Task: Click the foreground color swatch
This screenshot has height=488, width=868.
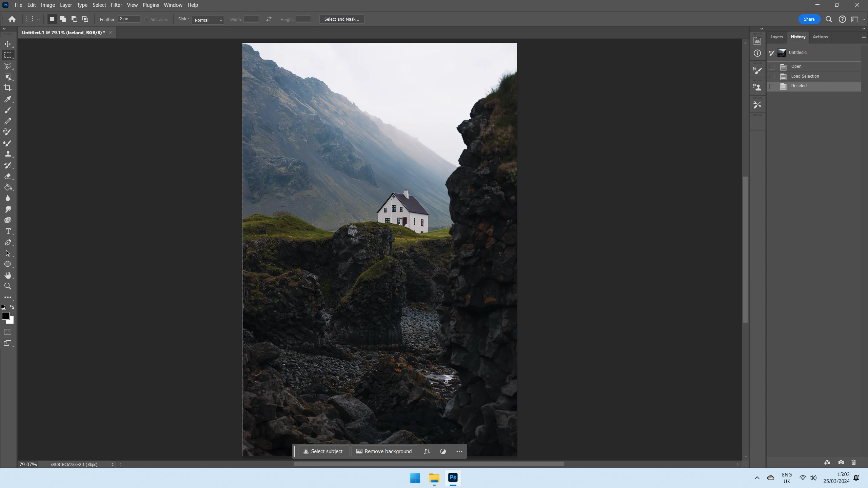Action: pos(5,316)
